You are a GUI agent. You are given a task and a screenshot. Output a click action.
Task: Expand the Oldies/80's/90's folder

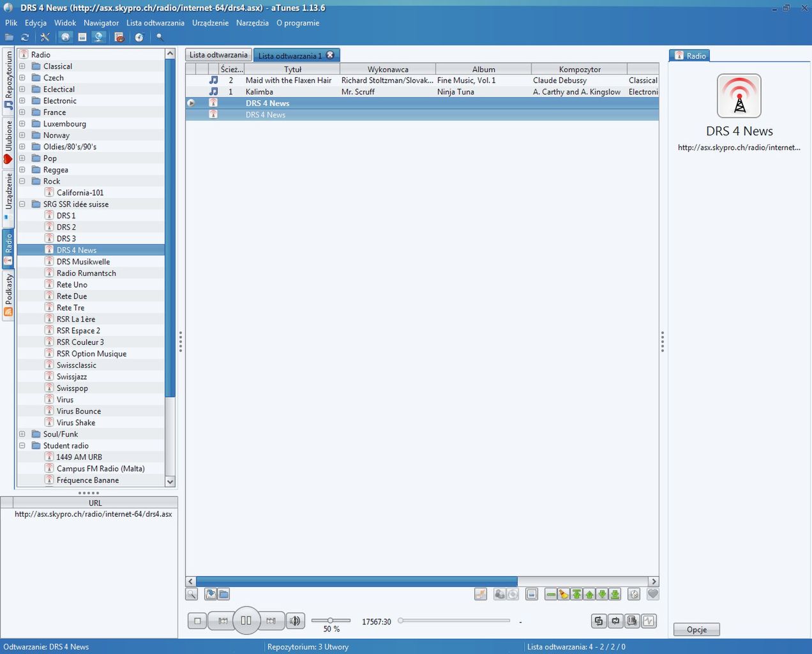[22, 147]
